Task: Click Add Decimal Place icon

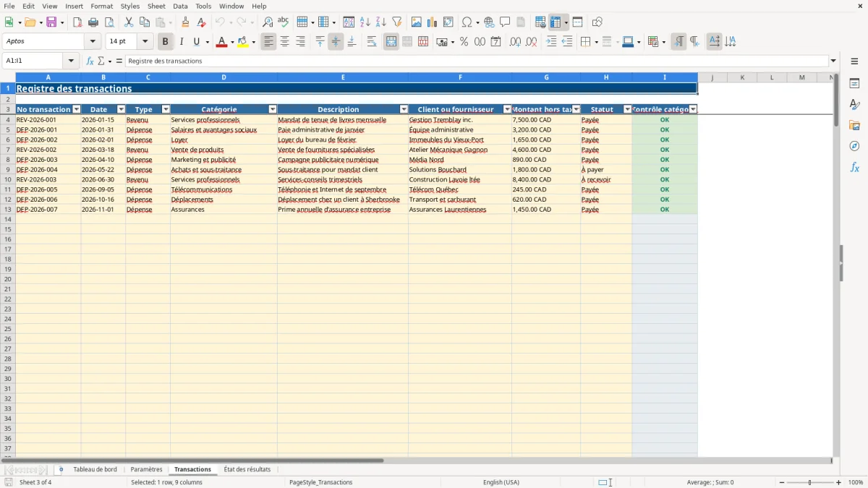Action: (515, 42)
